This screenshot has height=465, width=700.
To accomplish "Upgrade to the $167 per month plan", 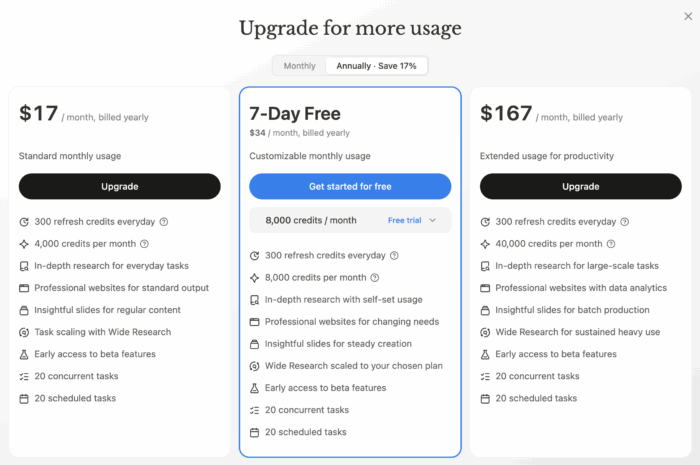I will [x=580, y=186].
